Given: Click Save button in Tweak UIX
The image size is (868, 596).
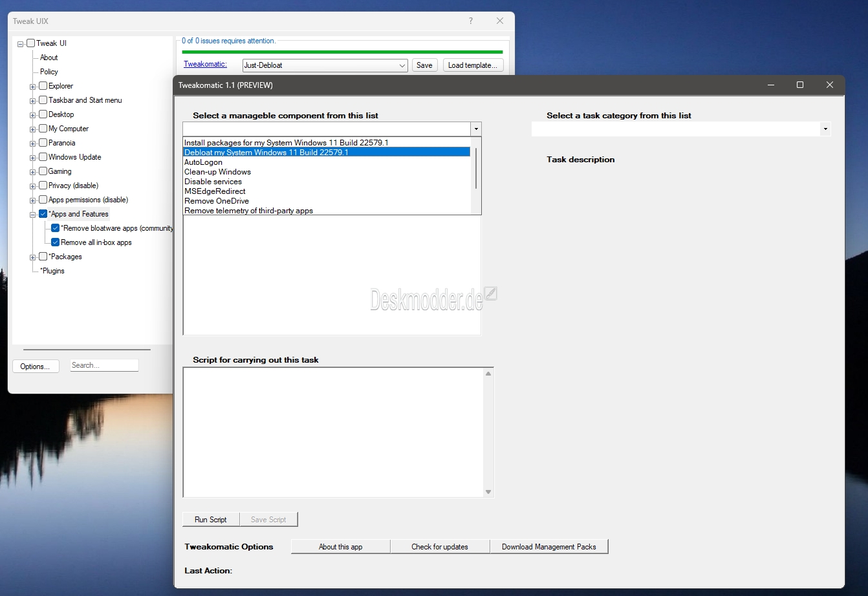Looking at the screenshot, I should click(424, 65).
